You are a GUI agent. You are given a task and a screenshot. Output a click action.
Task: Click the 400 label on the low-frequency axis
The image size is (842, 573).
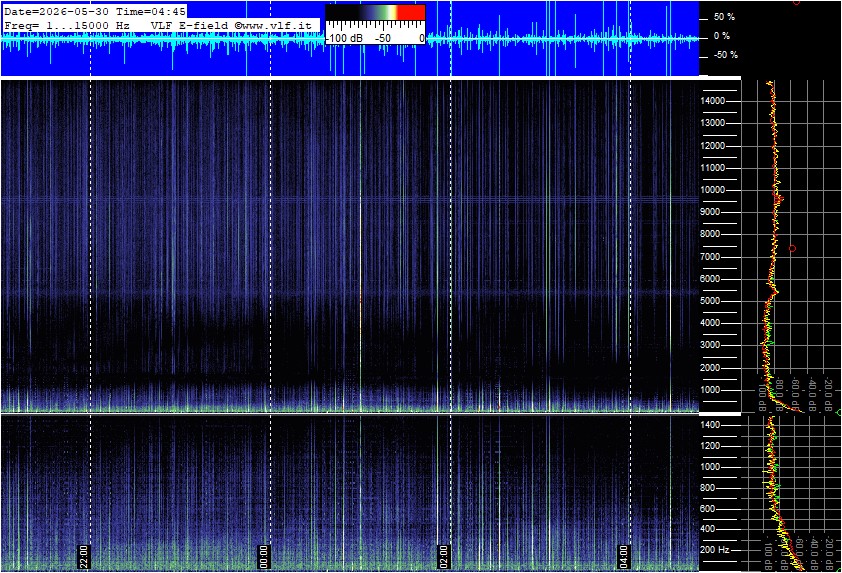708,529
